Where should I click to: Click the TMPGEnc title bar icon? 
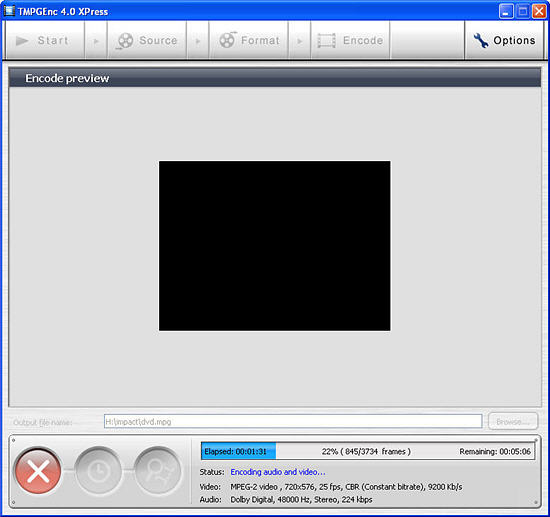point(9,11)
